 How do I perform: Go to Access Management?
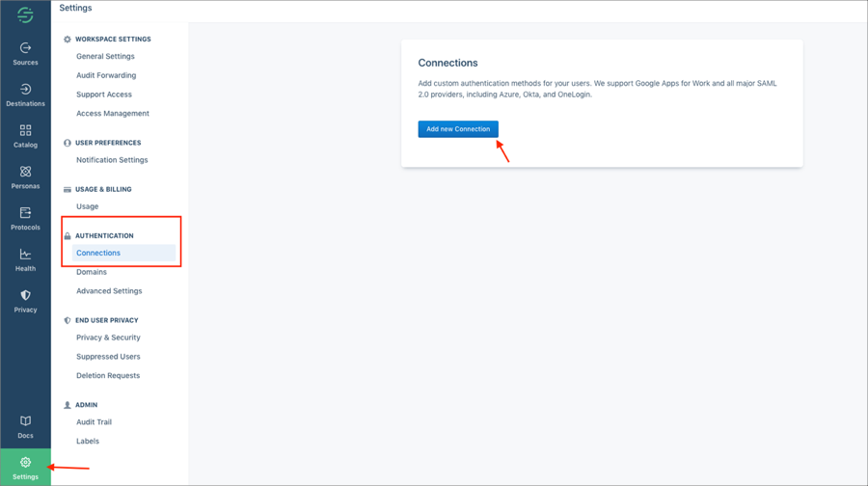point(113,114)
